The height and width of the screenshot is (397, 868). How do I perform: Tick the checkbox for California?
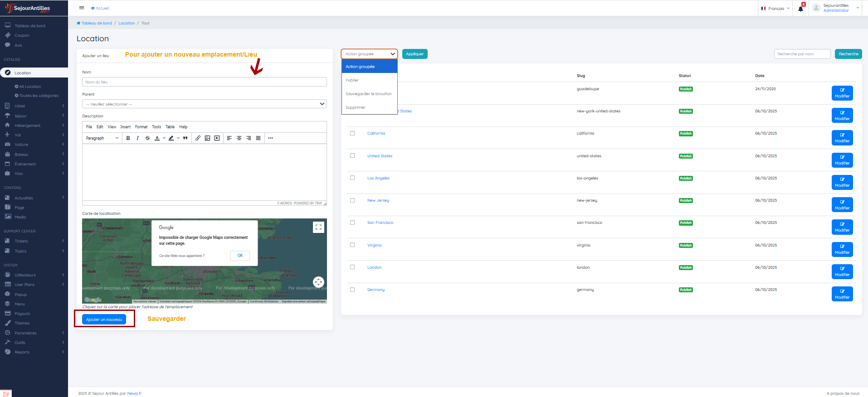coord(352,133)
